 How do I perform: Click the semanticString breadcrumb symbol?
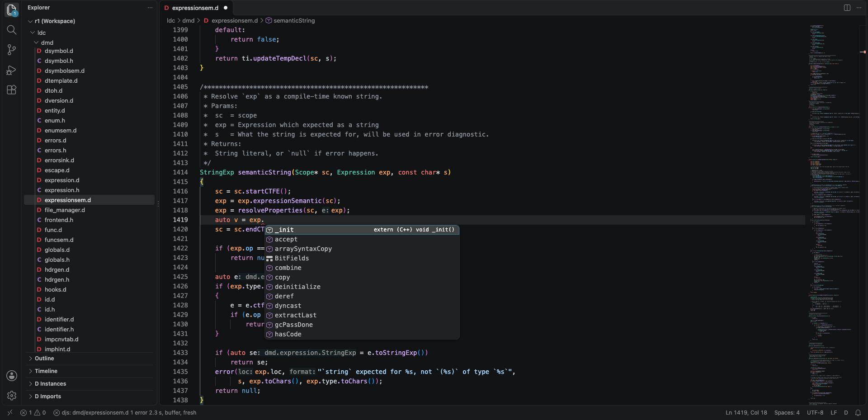click(290, 21)
